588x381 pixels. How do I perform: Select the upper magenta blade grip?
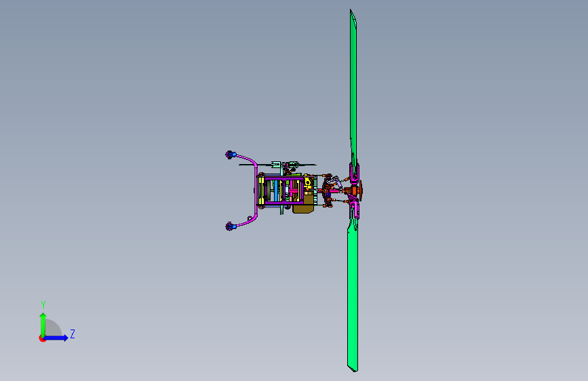click(x=355, y=172)
